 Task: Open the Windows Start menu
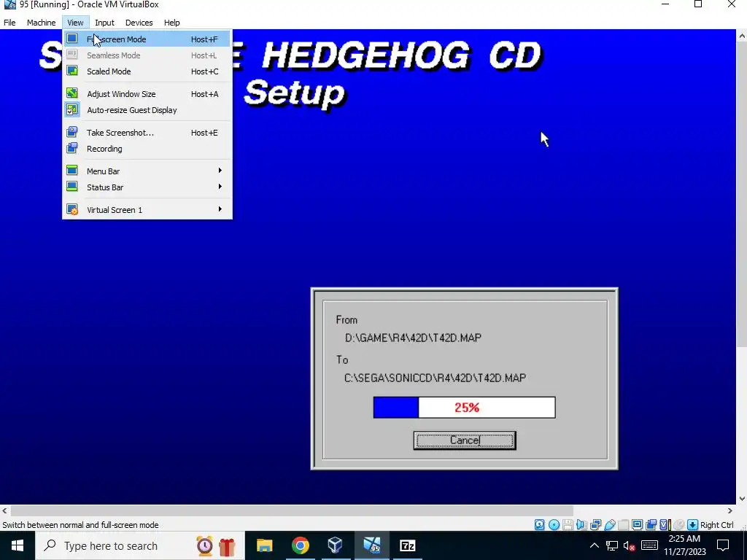[18, 545]
